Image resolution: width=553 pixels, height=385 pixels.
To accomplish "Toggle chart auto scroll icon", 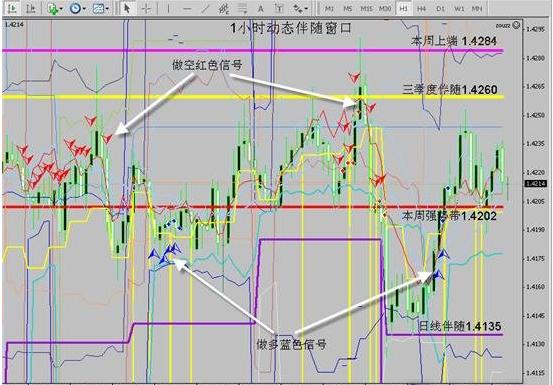I will click(12, 8).
